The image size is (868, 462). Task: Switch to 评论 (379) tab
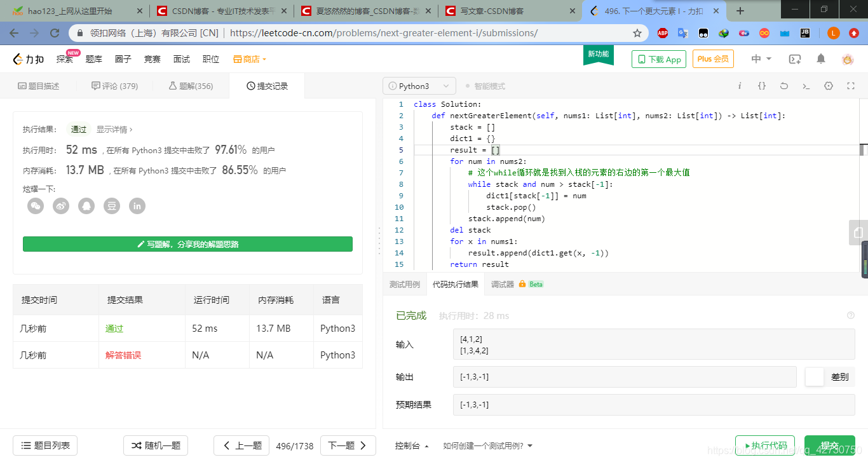tap(115, 86)
